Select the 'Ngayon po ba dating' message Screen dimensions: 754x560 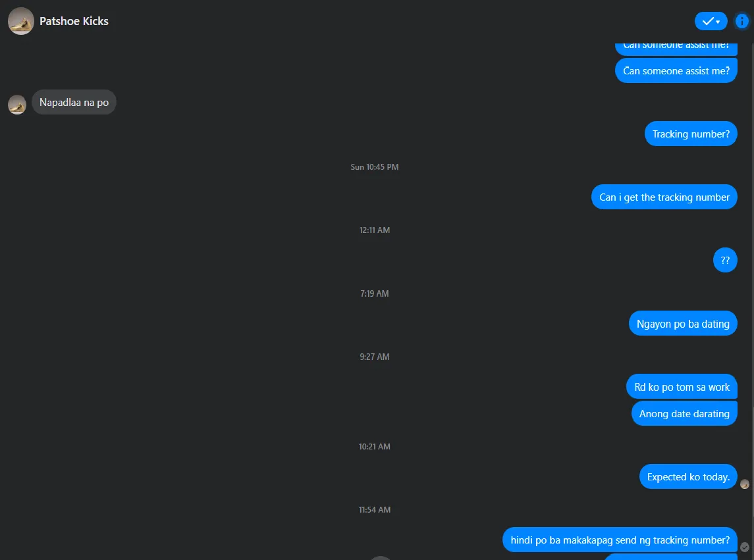[683, 324]
